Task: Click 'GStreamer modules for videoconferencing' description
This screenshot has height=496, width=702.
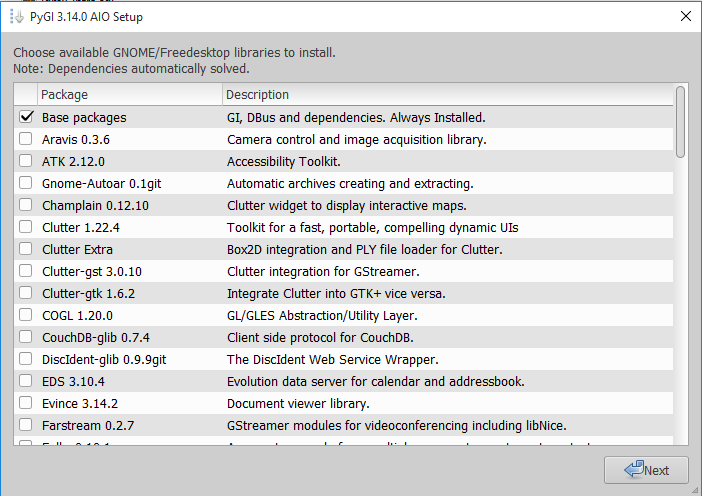Action: coord(397,426)
